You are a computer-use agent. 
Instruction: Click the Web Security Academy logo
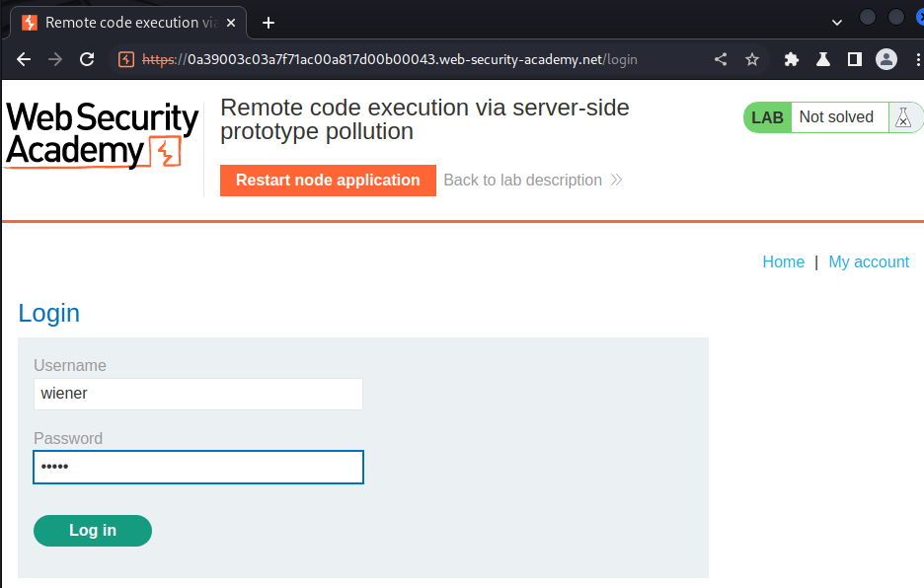[x=102, y=135]
